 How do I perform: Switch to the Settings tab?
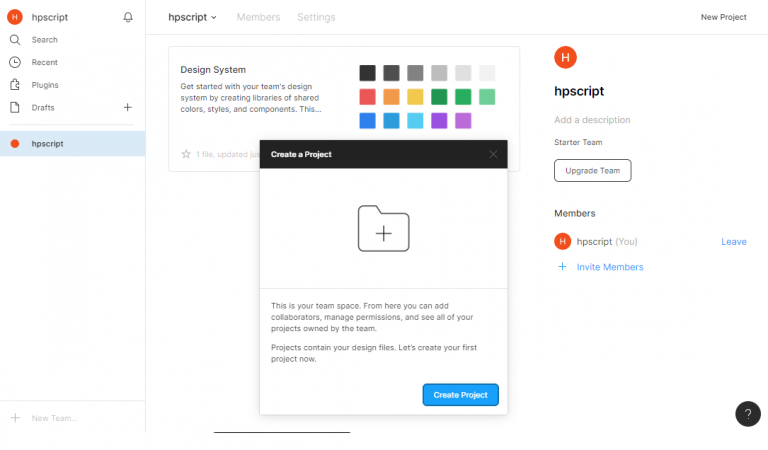coord(316,17)
